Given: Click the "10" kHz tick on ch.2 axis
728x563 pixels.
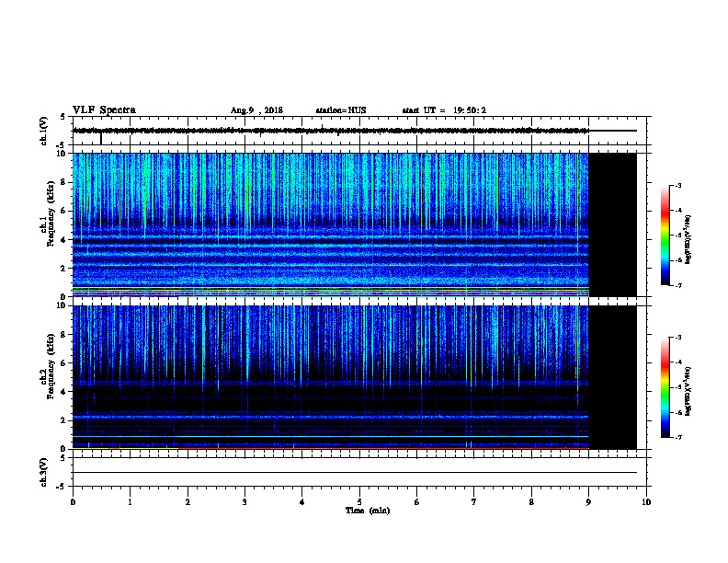Looking at the screenshot, I should (x=62, y=305).
